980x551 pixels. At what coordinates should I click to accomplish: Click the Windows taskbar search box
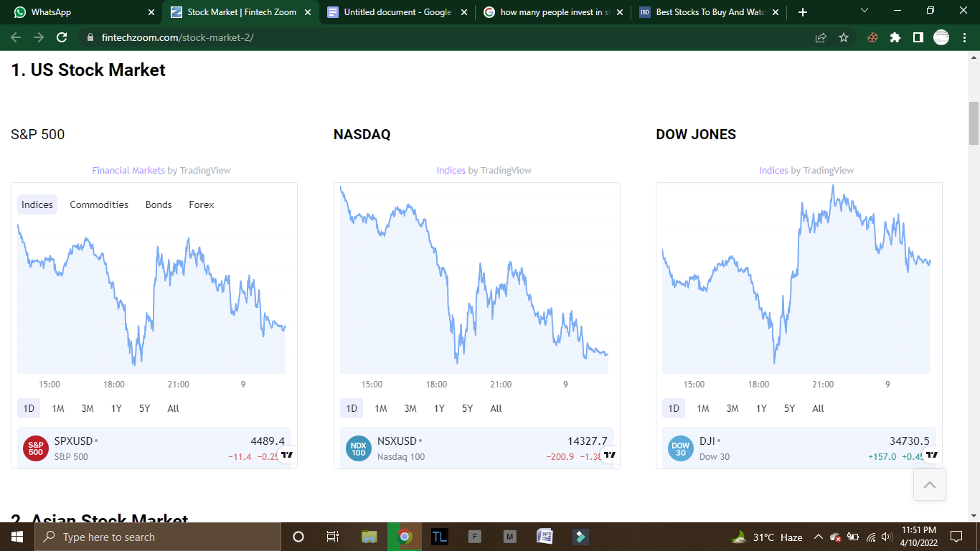[158, 537]
